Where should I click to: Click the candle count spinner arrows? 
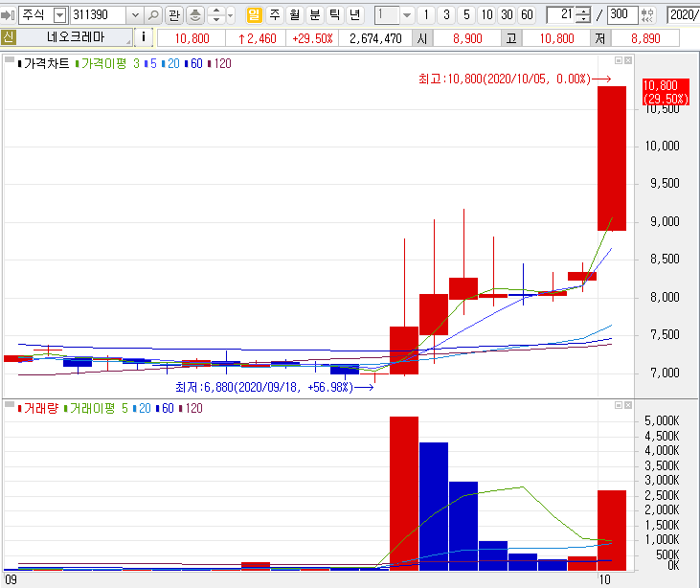coord(582,15)
